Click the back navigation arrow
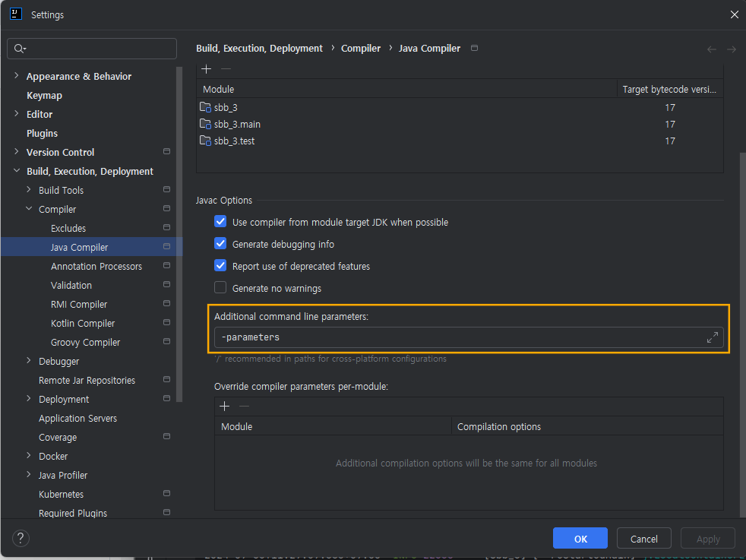Viewport: 746px width, 560px height. click(712, 49)
